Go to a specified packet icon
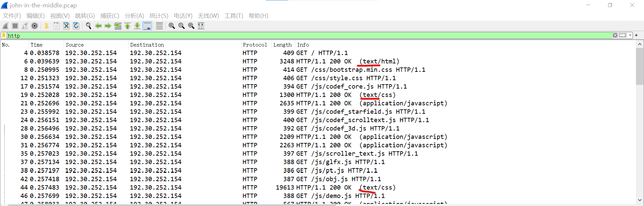This screenshot has width=644, height=206. tap(118, 26)
